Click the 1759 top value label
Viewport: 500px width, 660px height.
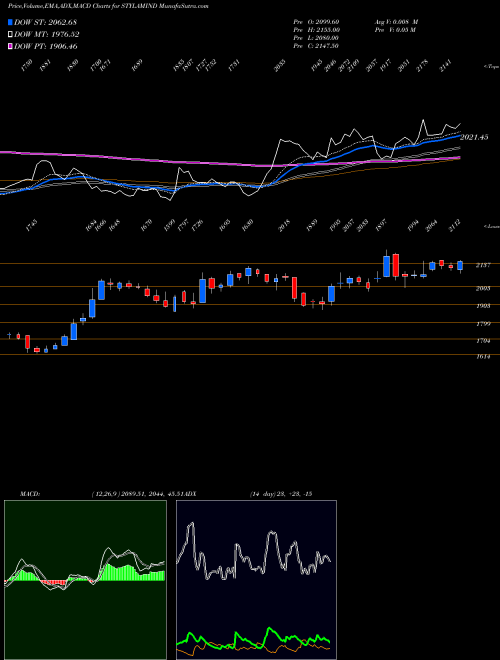[x=27, y=66]
